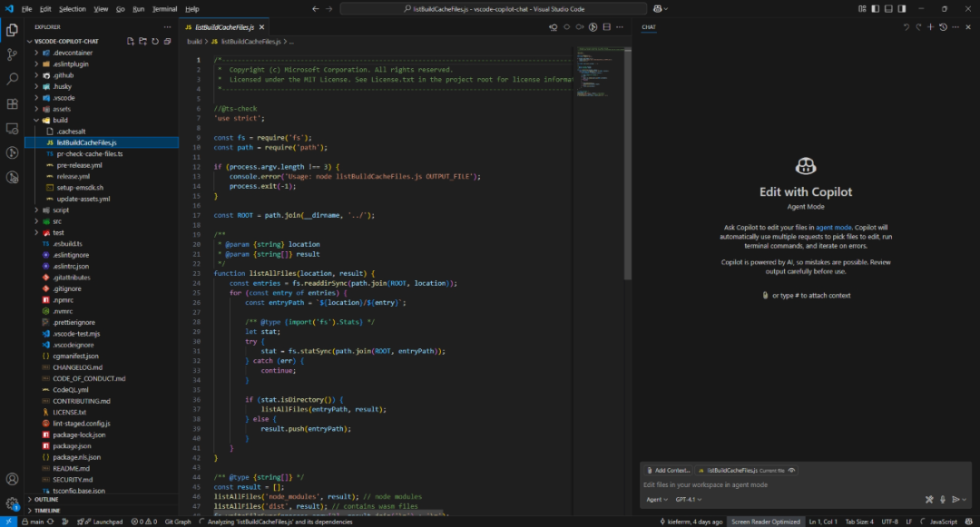Screen dimensions: 980x527
Task: Open the File menu
Action: (26, 9)
